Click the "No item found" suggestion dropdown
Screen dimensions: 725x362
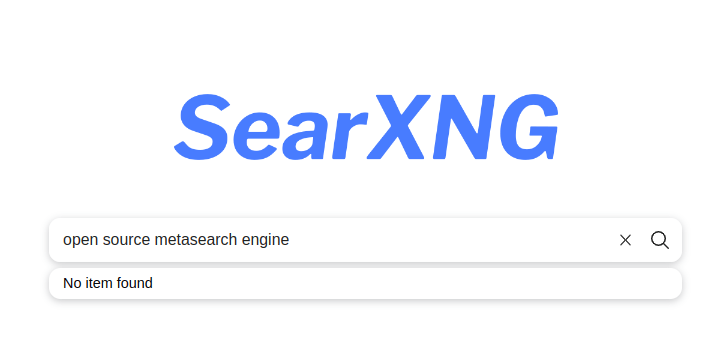tap(365, 283)
